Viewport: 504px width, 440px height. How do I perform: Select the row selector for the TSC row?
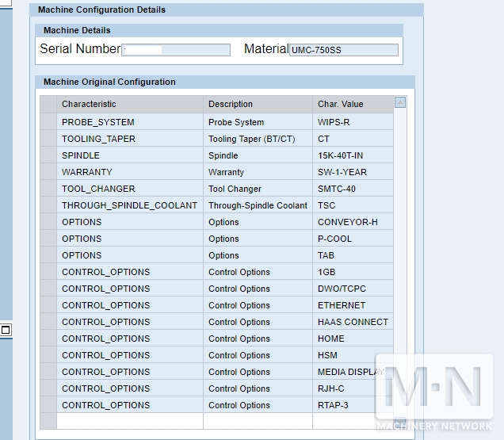(x=48, y=205)
